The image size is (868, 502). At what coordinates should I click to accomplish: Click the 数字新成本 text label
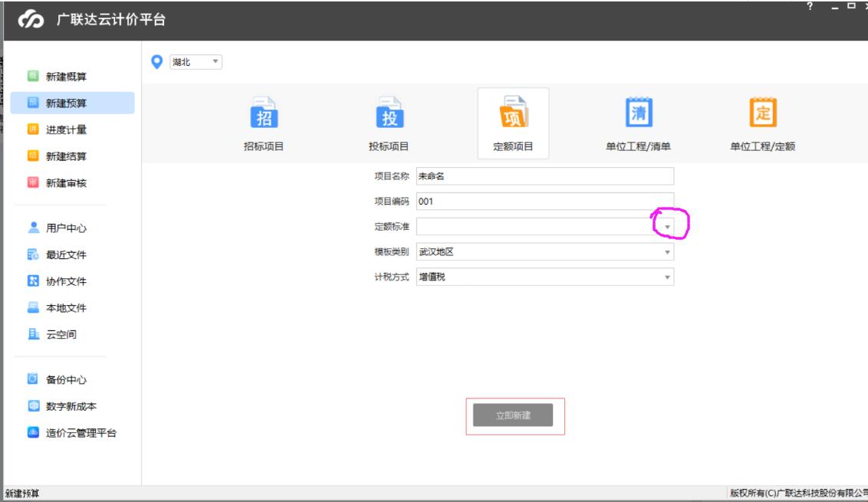coord(71,406)
